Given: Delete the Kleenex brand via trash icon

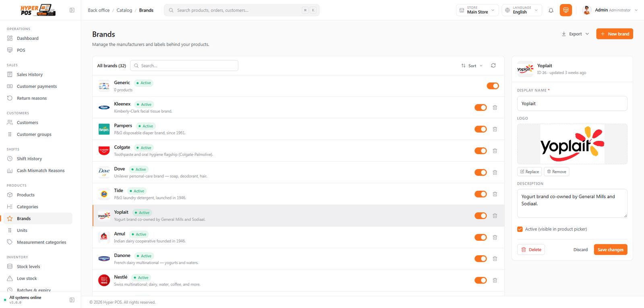Looking at the screenshot, I should pyautogui.click(x=495, y=107).
